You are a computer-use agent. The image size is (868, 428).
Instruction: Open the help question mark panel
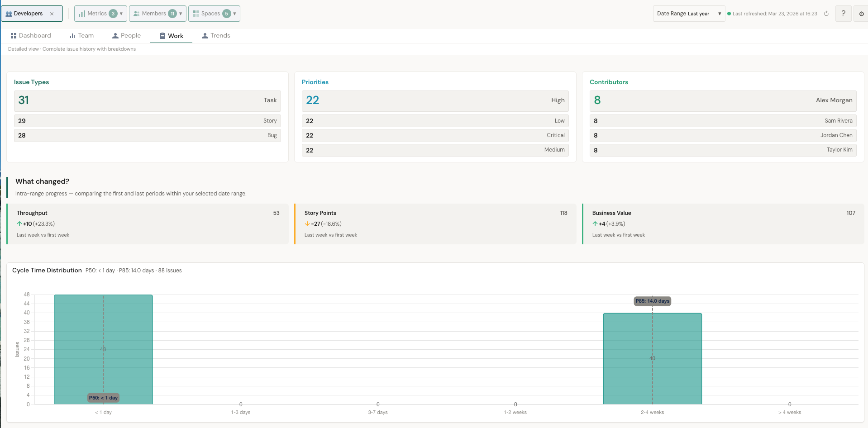843,14
